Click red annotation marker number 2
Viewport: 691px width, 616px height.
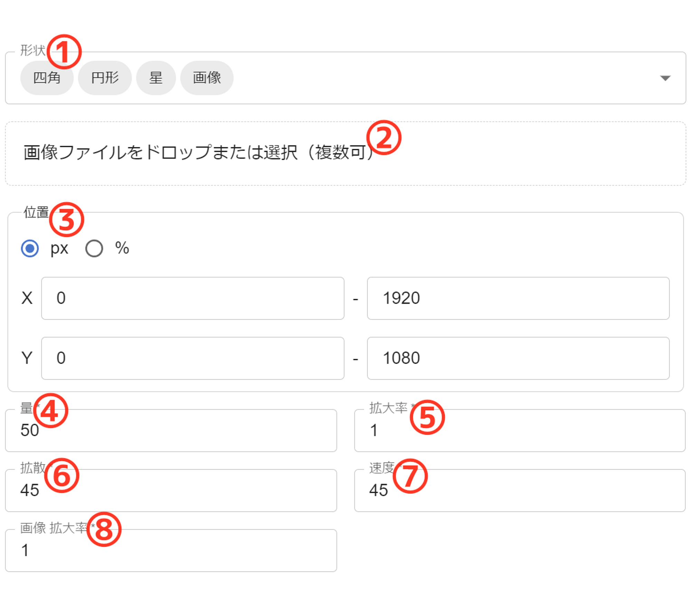point(384,137)
